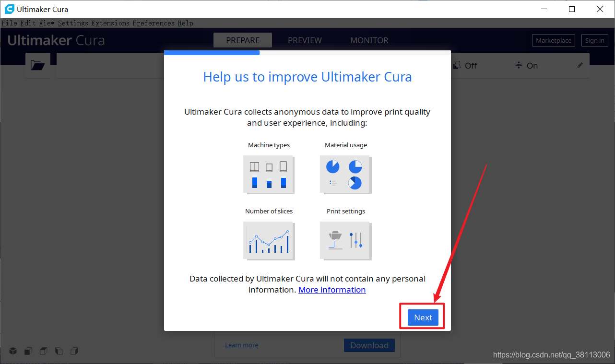The height and width of the screenshot is (364, 615).
Task: Maximize the Ultimaker Cura window
Action: click(572, 9)
